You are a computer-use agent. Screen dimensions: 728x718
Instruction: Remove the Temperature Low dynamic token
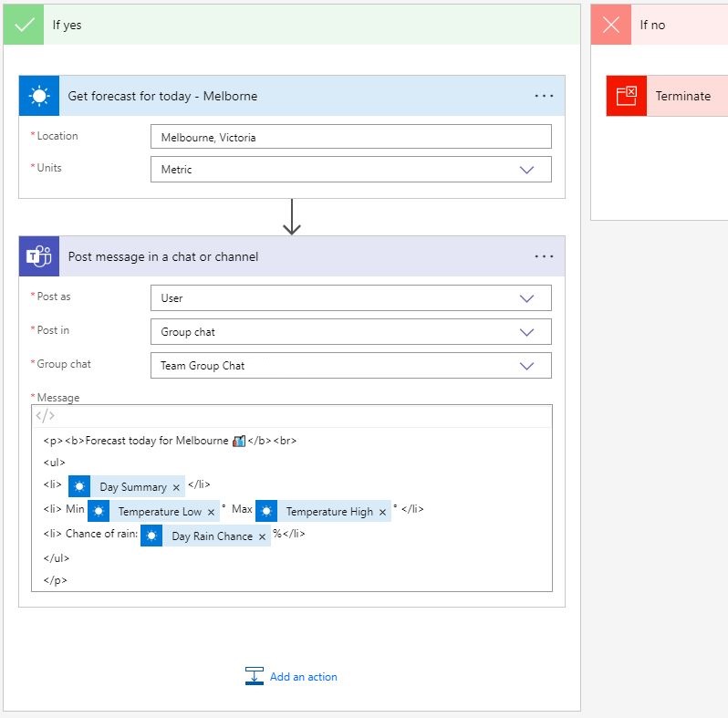[x=211, y=512]
